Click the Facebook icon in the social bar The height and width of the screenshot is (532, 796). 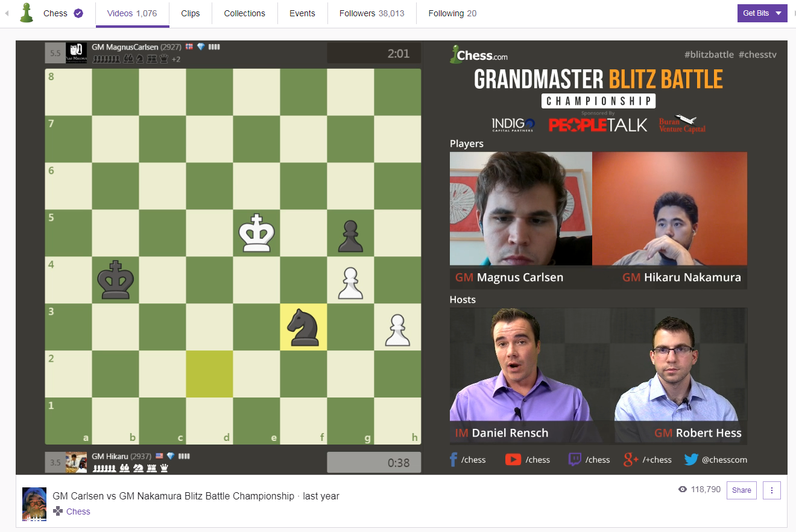tap(453, 460)
